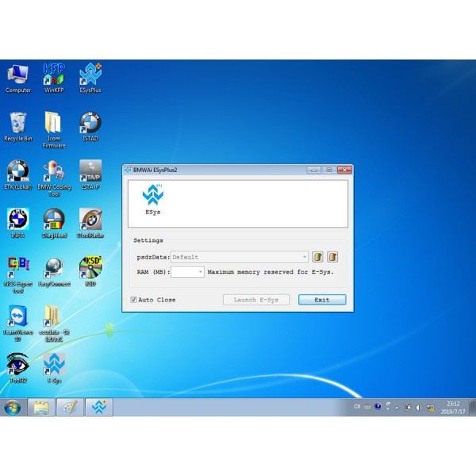
Task: Expand the RAM (MB) dropdown
Action: [187, 271]
